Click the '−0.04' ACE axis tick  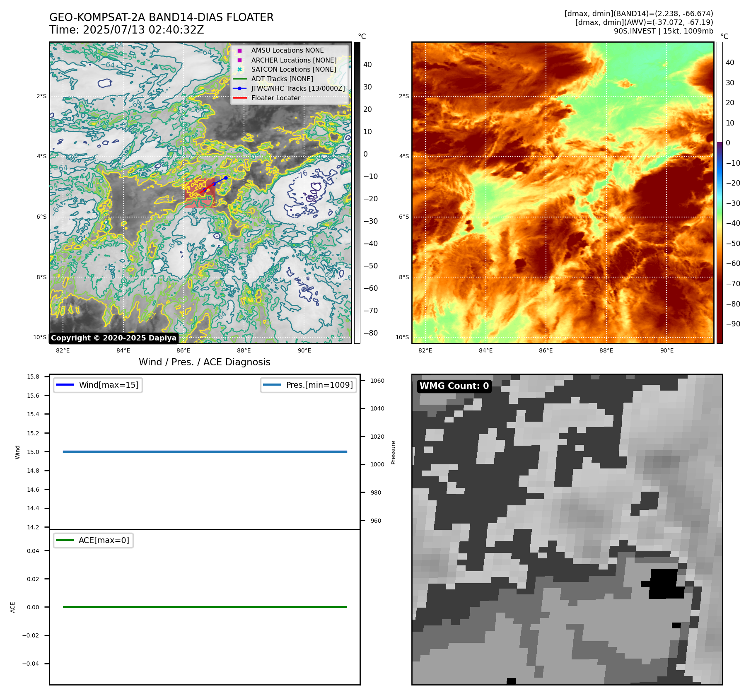[x=31, y=664]
